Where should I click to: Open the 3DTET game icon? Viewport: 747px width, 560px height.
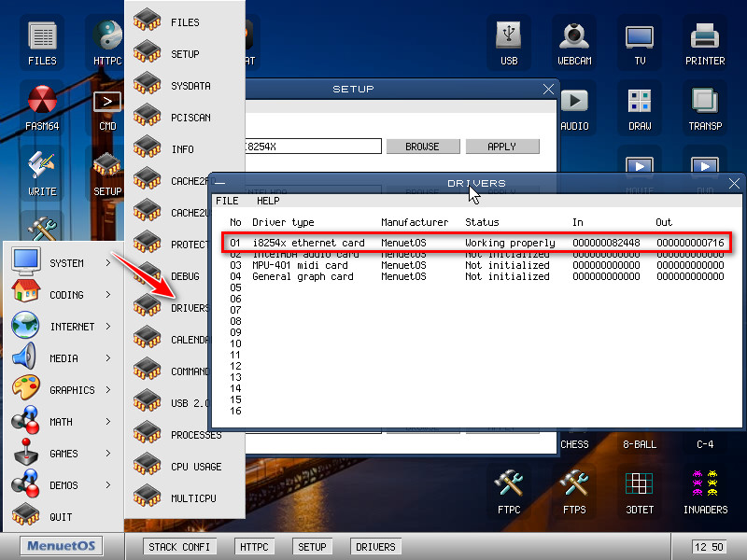point(640,488)
